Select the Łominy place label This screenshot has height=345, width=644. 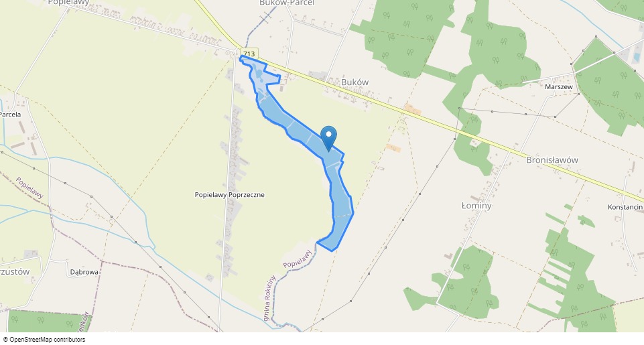click(x=476, y=206)
